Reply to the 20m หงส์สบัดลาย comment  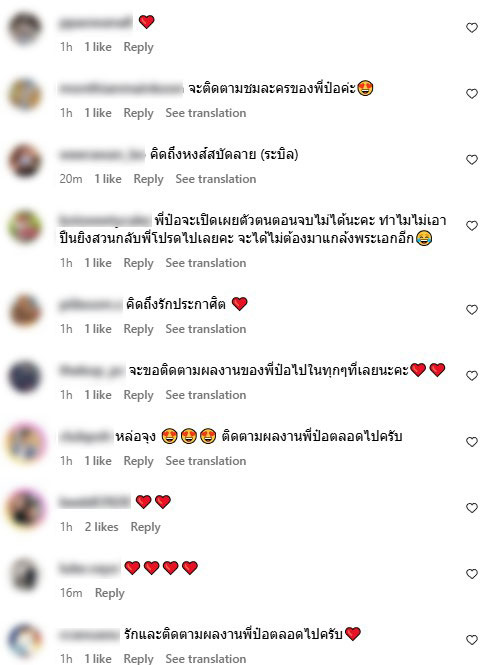pyautogui.click(x=148, y=179)
